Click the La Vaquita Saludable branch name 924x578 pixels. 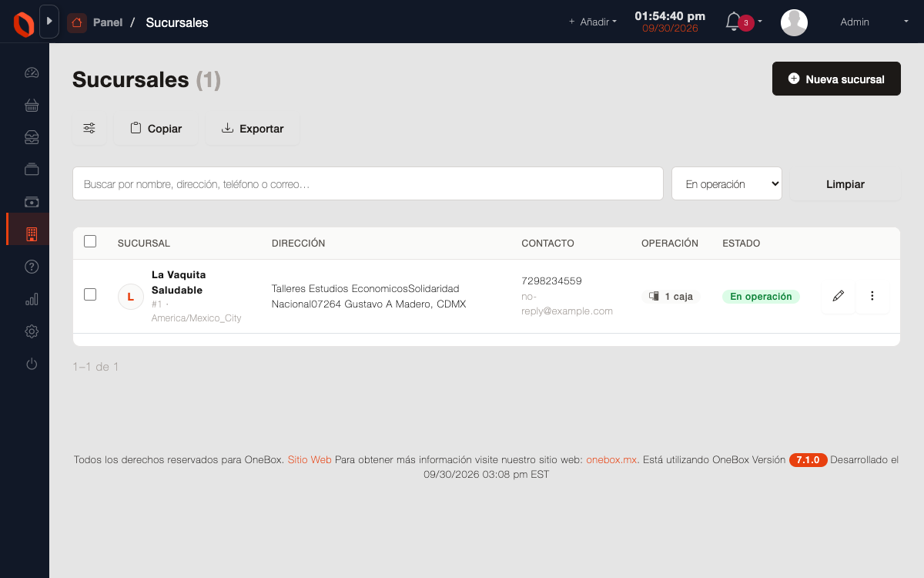pos(179,282)
